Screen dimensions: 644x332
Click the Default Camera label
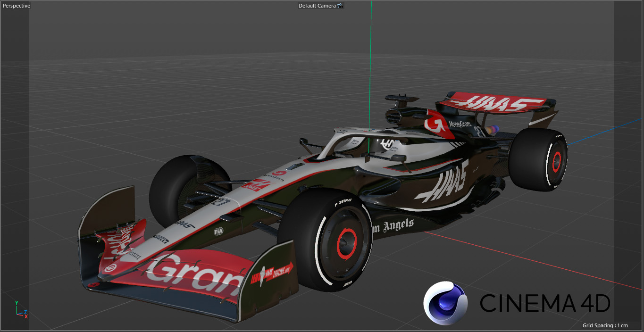click(x=317, y=6)
